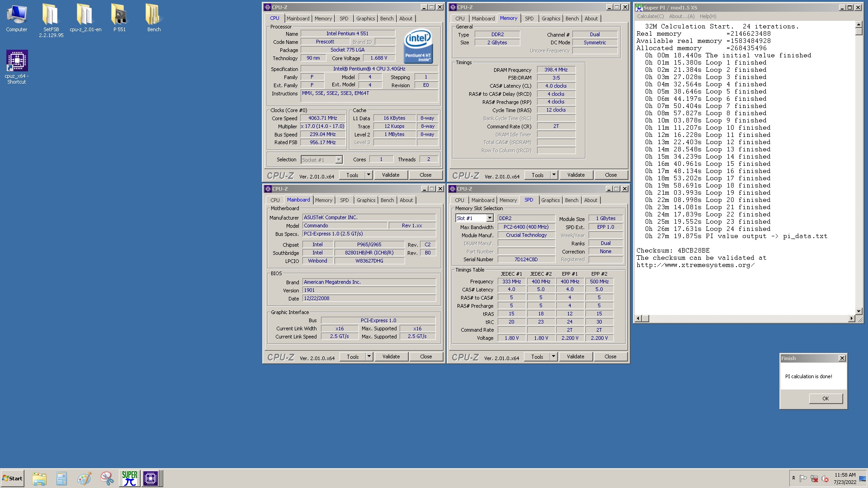Switch to Mainboard tab in CPU window

pyautogui.click(x=298, y=19)
